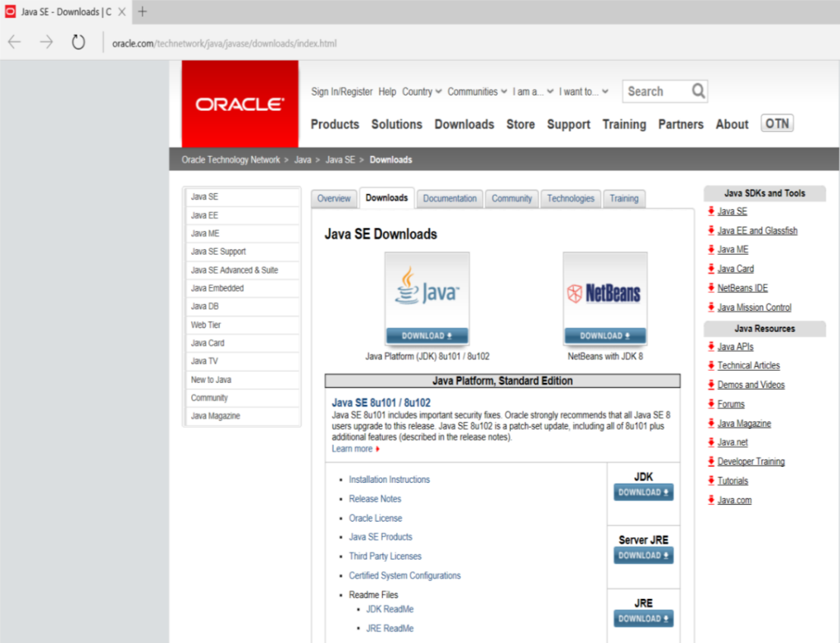
Task: Open Java EE and Glassfish link
Action: click(757, 231)
